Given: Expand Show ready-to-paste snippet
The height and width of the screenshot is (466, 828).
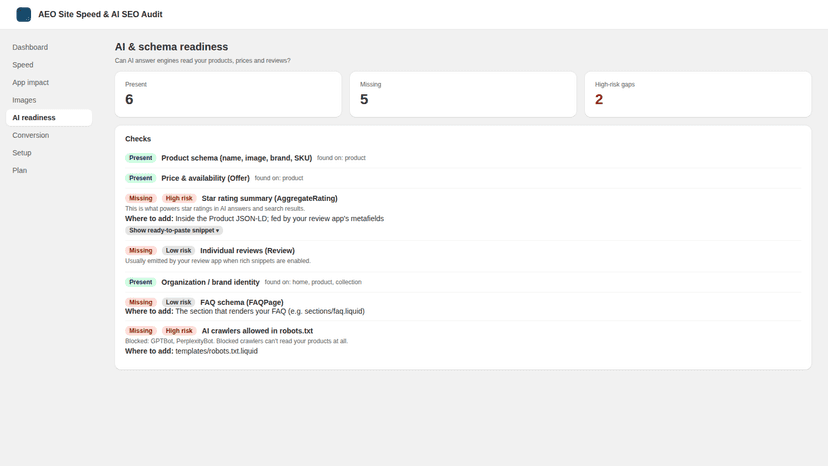Looking at the screenshot, I should click(x=174, y=230).
